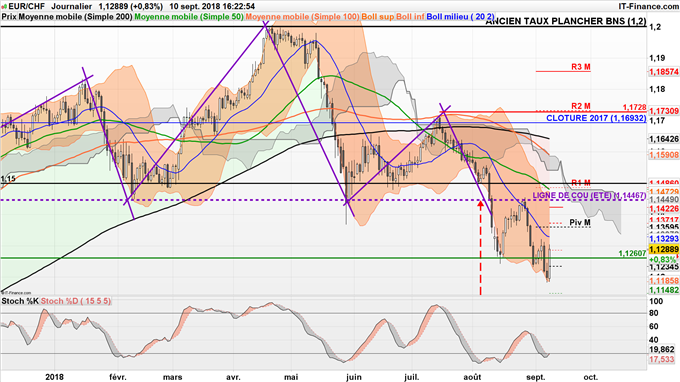
Task: Click the red 1,18574 price tag
Action: click(x=664, y=72)
